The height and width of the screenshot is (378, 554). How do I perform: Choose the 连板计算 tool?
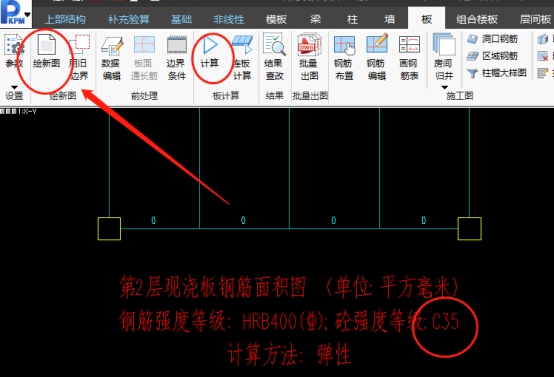[242, 57]
